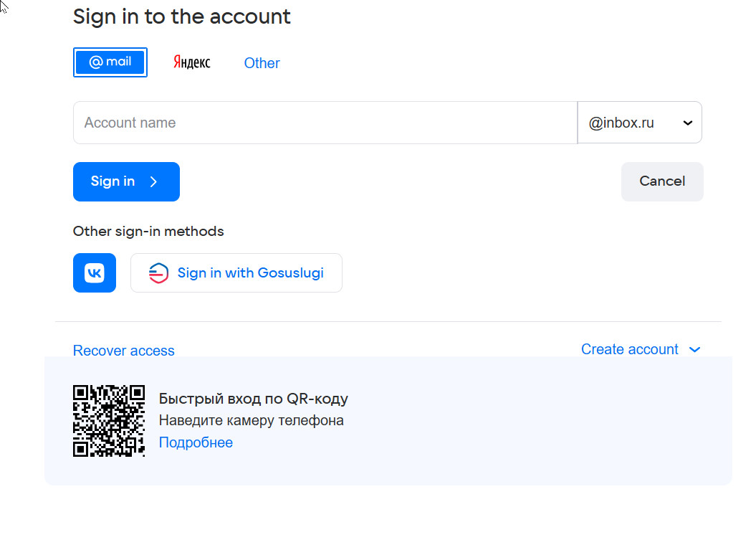This screenshot has width=756, height=555.
Task: Expand the chevron beside Create account
Action: tap(694, 350)
